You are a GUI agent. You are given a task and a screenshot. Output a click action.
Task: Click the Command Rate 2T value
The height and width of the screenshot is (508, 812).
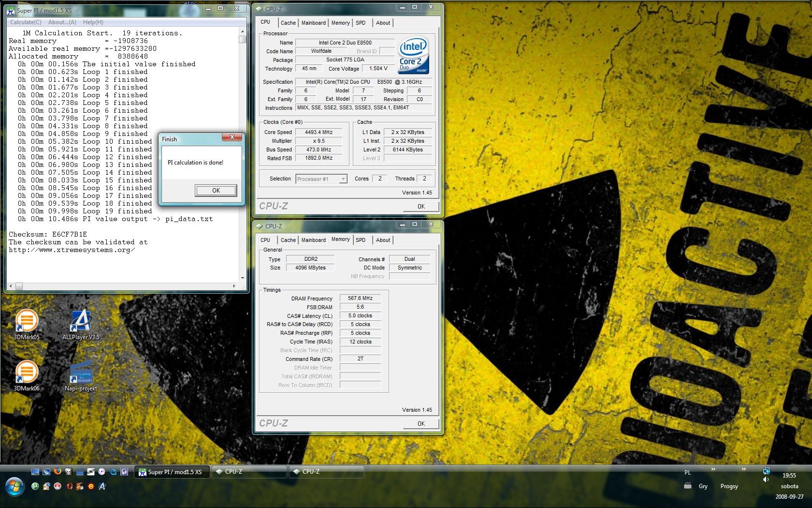tap(360, 359)
